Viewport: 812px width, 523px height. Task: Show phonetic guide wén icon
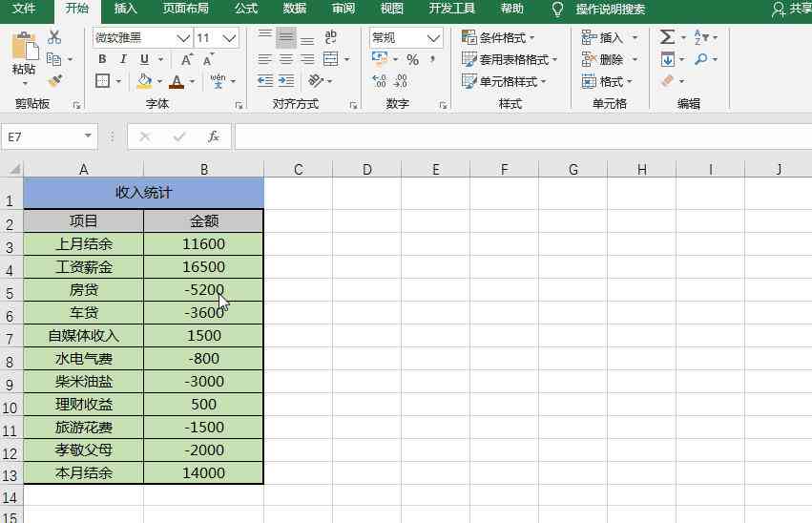tap(218, 81)
